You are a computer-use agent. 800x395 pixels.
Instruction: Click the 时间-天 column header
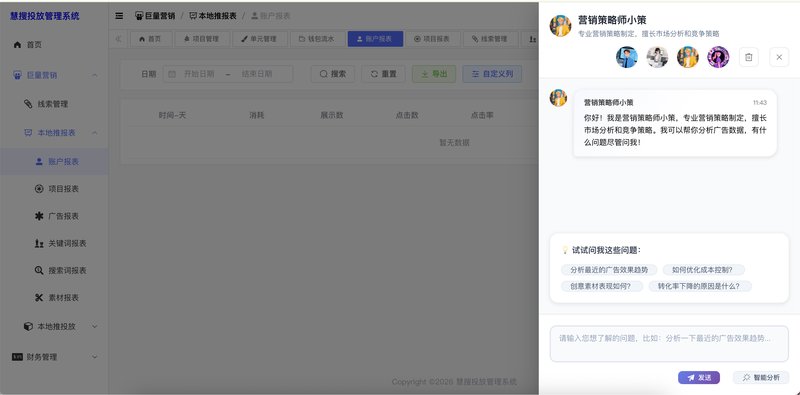[x=172, y=115]
